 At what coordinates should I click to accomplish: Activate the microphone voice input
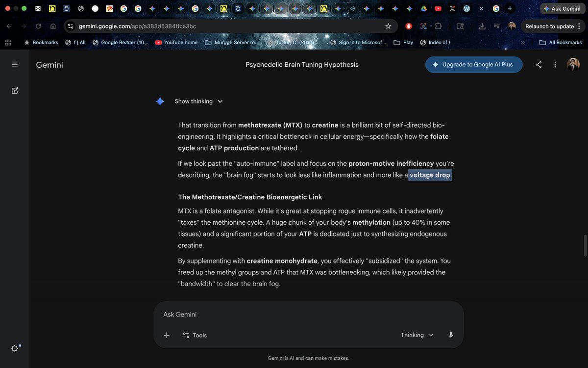click(x=451, y=335)
